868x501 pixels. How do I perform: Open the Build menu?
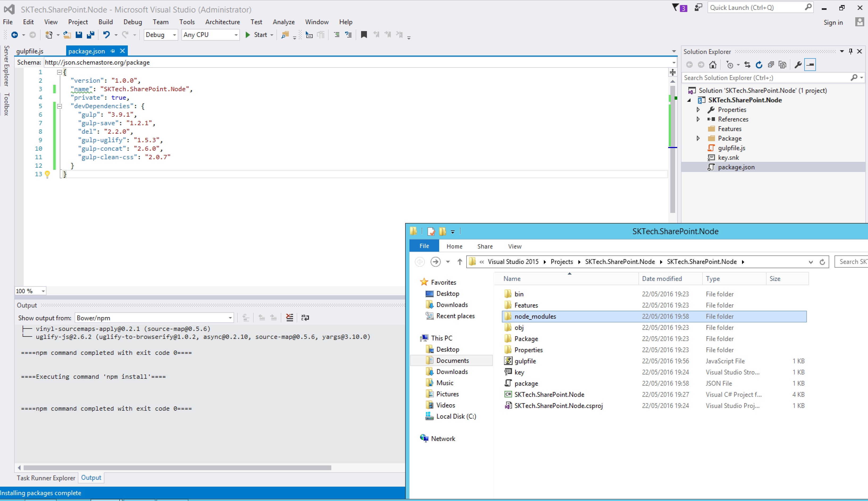(x=105, y=22)
